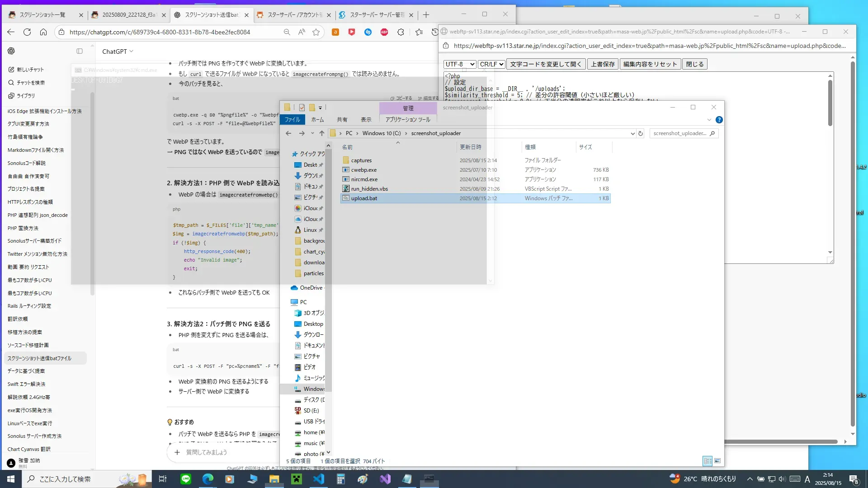Click 編集内容をリセット button
868x488 pixels.
tap(650, 64)
